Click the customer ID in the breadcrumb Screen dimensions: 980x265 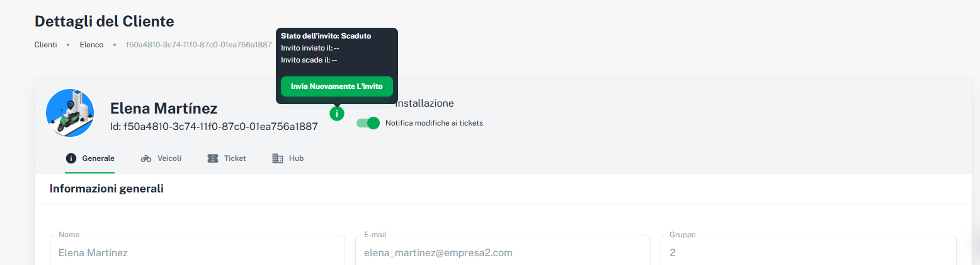(x=199, y=45)
